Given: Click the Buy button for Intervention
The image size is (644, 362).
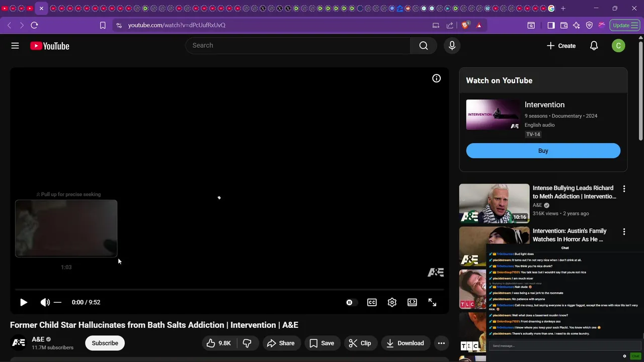Looking at the screenshot, I should [x=543, y=151].
